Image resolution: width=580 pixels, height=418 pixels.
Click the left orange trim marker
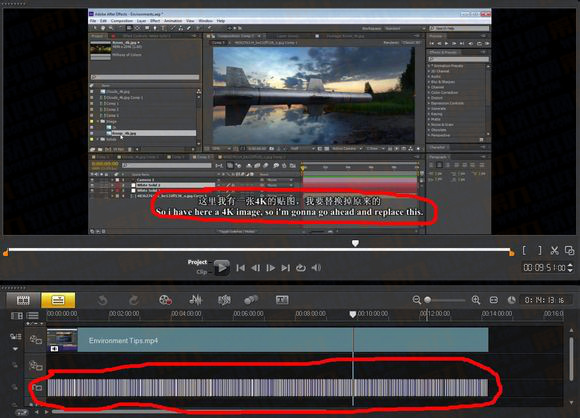pos(5,253)
